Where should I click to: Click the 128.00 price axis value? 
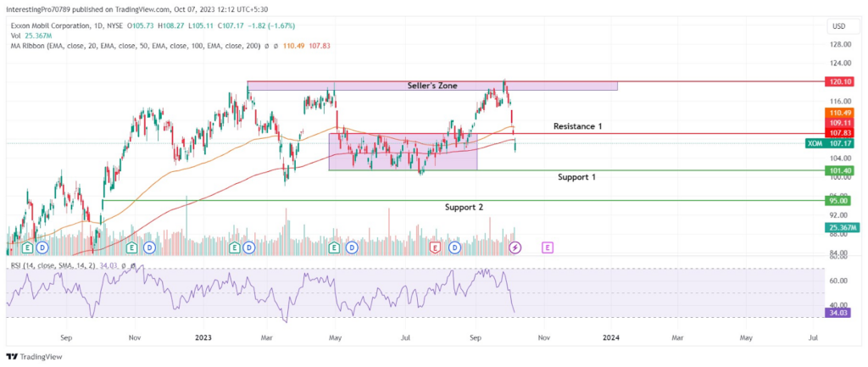[x=840, y=45]
